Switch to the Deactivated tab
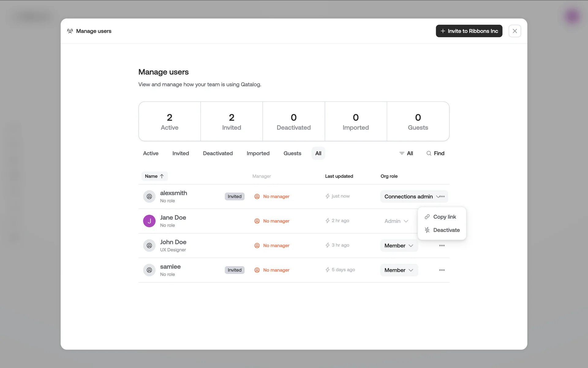 [218, 153]
